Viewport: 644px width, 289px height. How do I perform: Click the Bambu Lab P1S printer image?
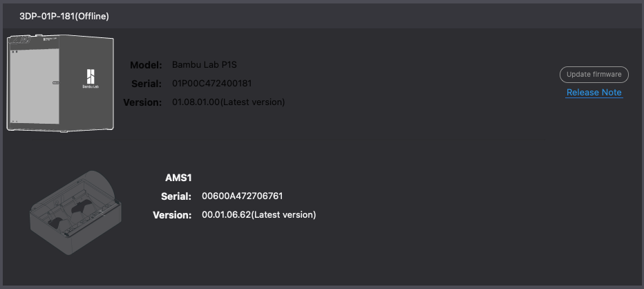tap(60, 84)
